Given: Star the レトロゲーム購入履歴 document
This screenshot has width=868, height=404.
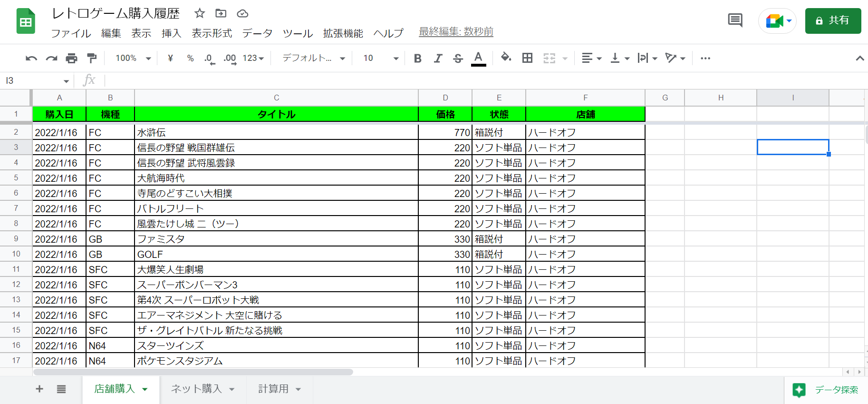Looking at the screenshot, I should click(200, 13).
